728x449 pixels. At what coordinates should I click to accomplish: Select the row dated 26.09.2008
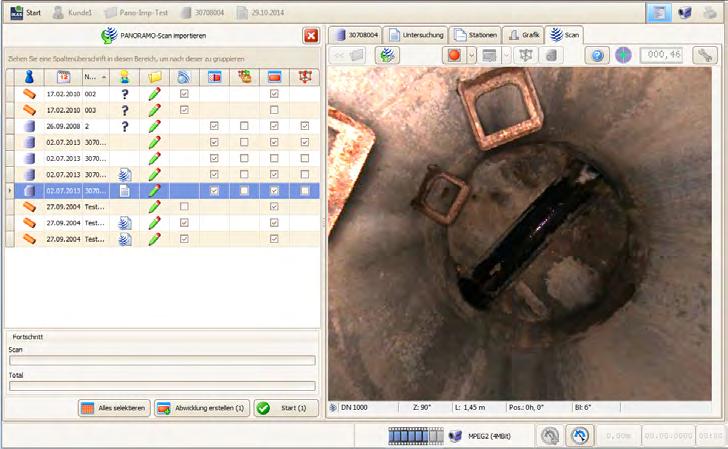[x=162, y=126]
